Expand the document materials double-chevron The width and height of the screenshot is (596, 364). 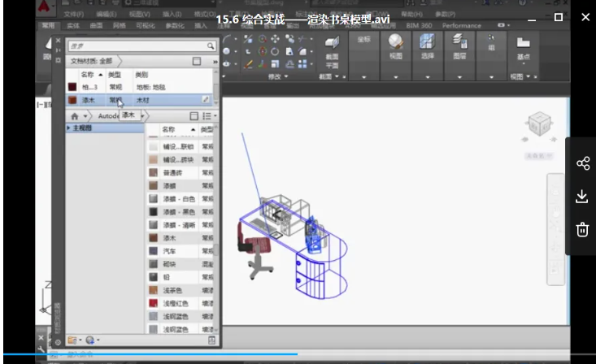(215, 62)
